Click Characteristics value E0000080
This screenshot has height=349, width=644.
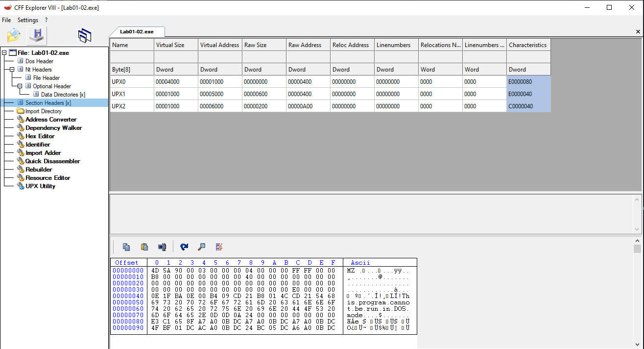tap(528, 81)
